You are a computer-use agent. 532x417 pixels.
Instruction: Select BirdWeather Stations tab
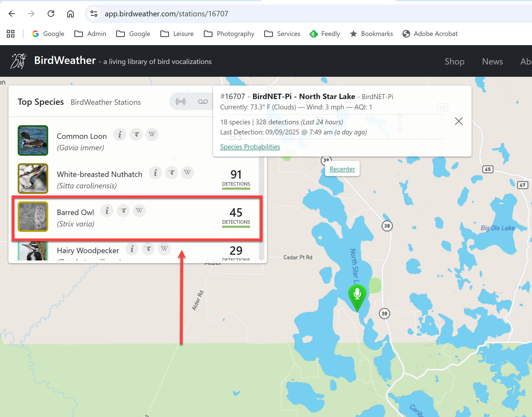tap(106, 102)
